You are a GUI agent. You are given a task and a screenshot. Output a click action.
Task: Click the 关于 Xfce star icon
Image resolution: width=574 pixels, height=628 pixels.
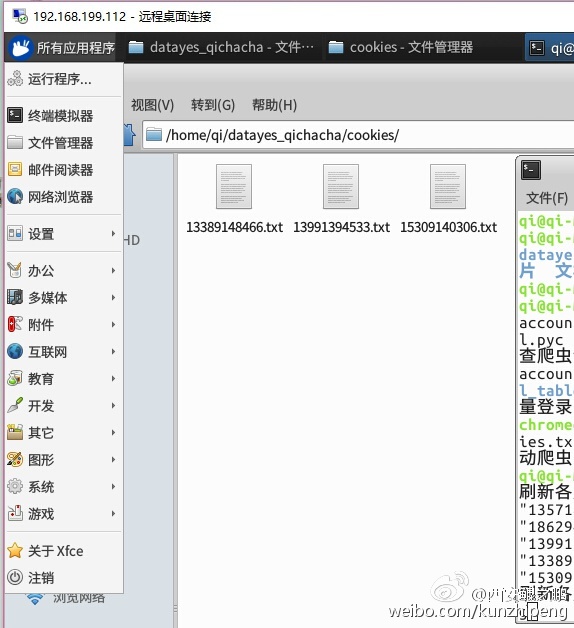click(x=15, y=551)
